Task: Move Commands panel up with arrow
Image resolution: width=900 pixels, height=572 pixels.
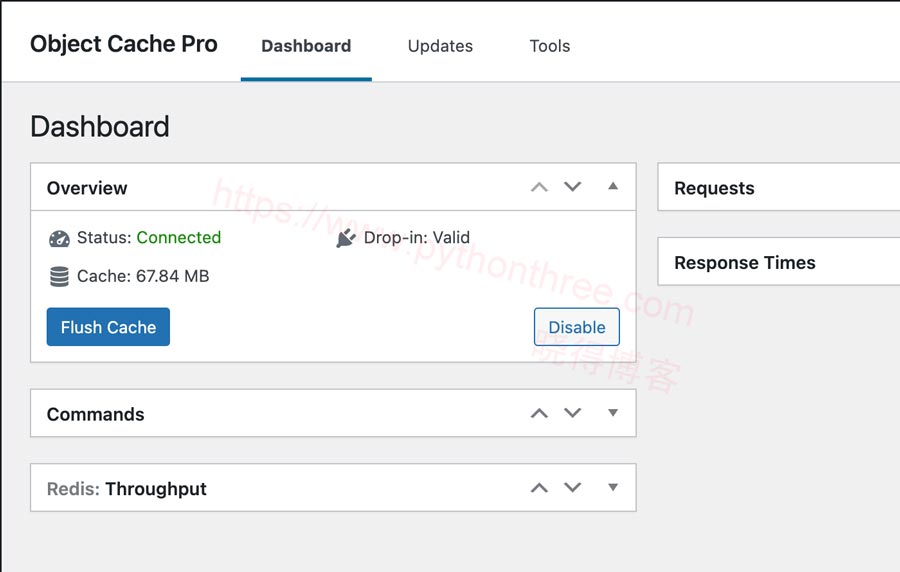Action: [x=539, y=413]
